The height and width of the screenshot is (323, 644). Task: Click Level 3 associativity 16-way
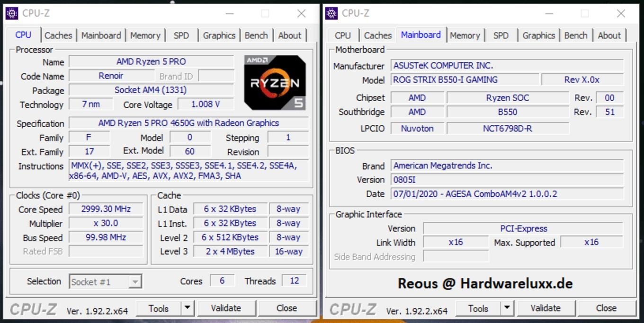tap(289, 252)
